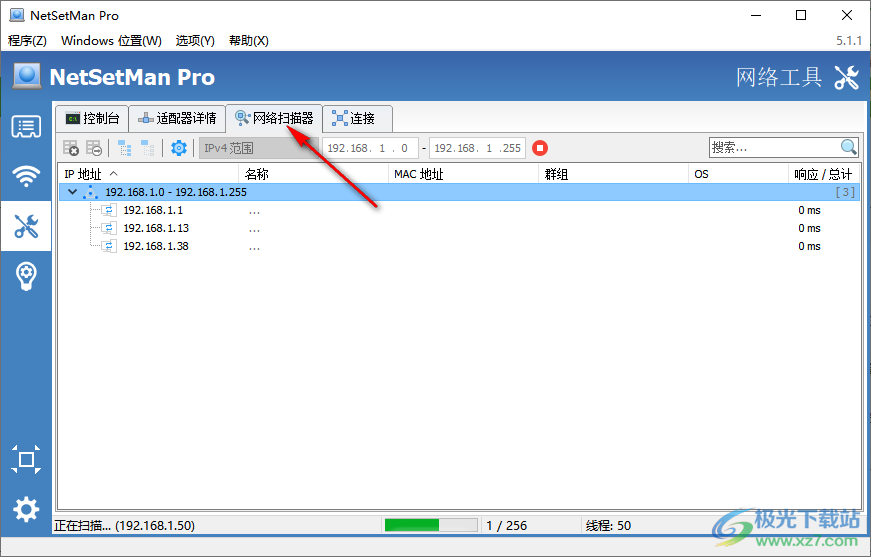Open the profiles list sidebar icon
The width and height of the screenshot is (871, 557).
tap(26, 127)
